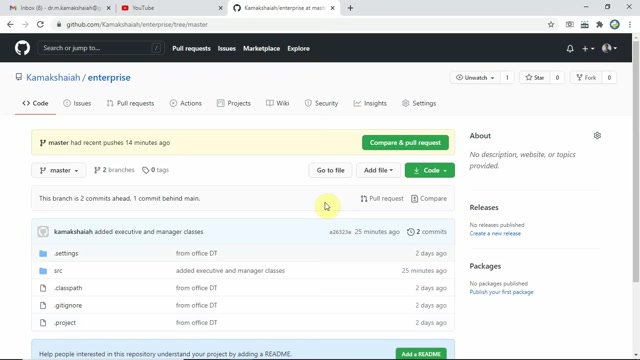The height and width of the screenshot is (360, 640).
Task: Open the plus create-new menu
Action: [588, 49]
